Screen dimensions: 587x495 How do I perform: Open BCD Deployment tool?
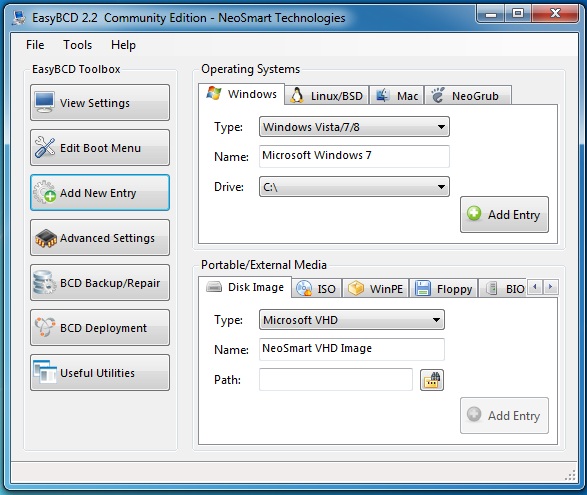(x=100, y=328)
